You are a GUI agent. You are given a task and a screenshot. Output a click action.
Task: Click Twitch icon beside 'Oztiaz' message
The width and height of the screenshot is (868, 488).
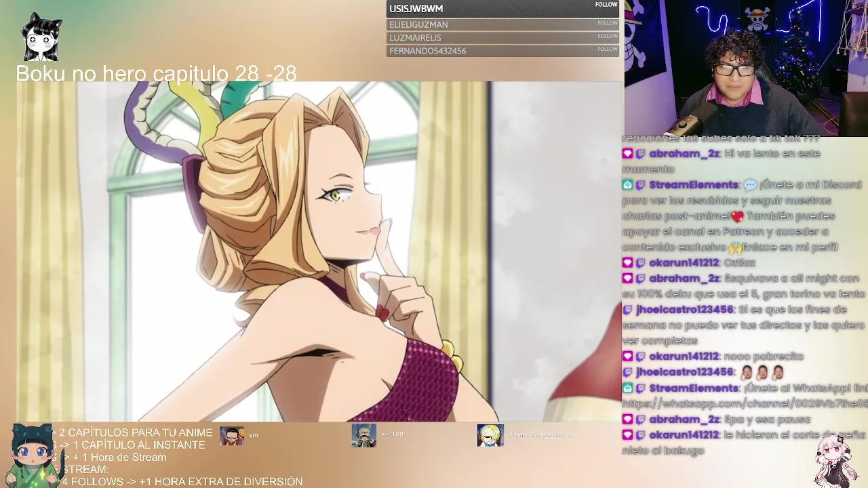(641, 263)
